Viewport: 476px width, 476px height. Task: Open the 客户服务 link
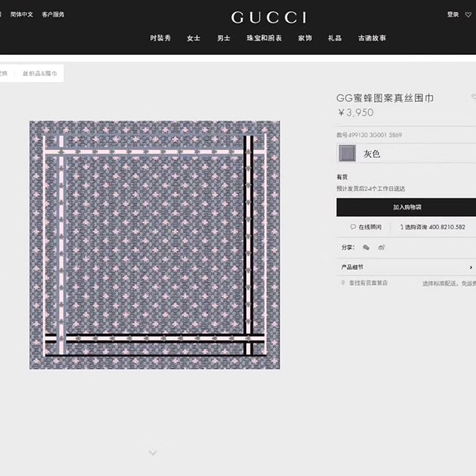point(53,14)
